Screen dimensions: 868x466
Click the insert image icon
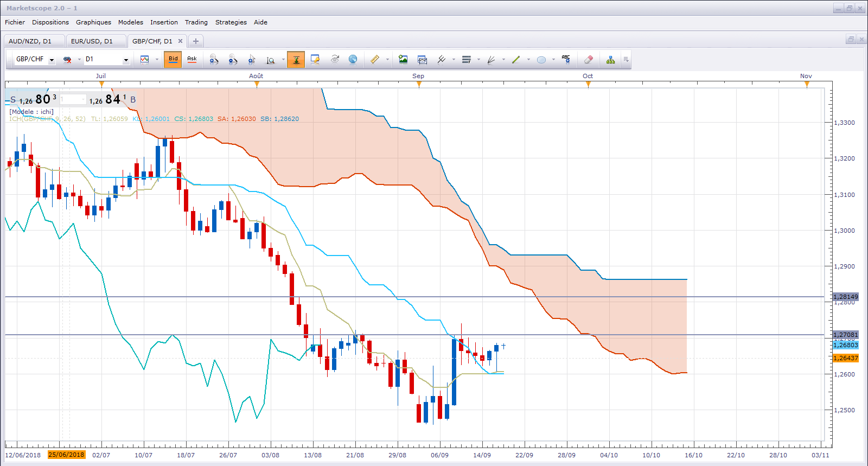(x=403, y=60)
